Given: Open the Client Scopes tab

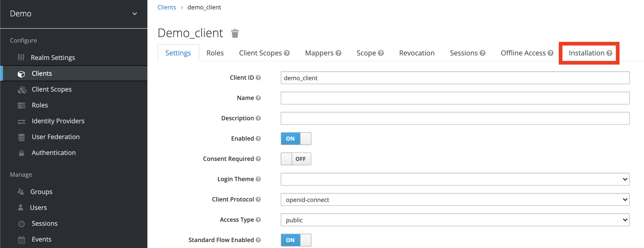Looking at the screenshot, I should (x=260, y=53).
